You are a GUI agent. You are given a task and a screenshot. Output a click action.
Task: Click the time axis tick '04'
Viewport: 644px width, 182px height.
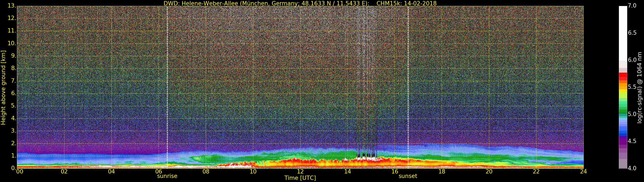(111, 172)
